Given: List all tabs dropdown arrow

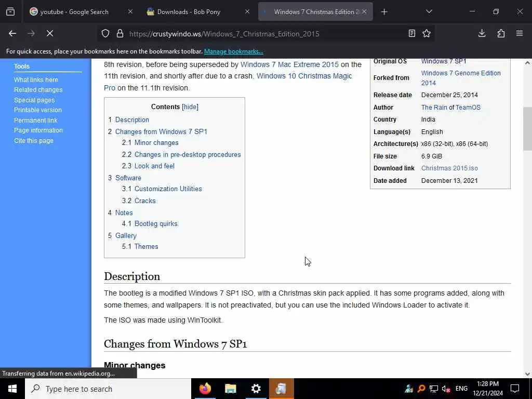Looking at the screenshot, I should pos(429,11).
